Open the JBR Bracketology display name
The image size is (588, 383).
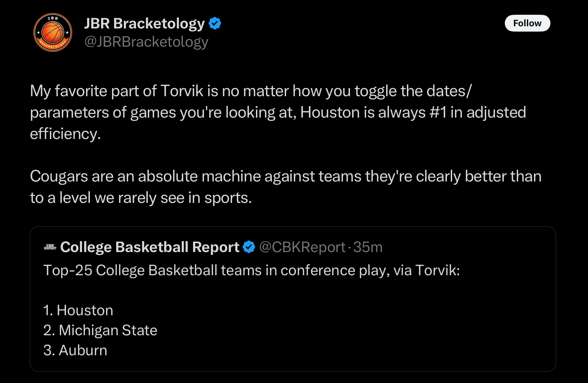(144, 24)
